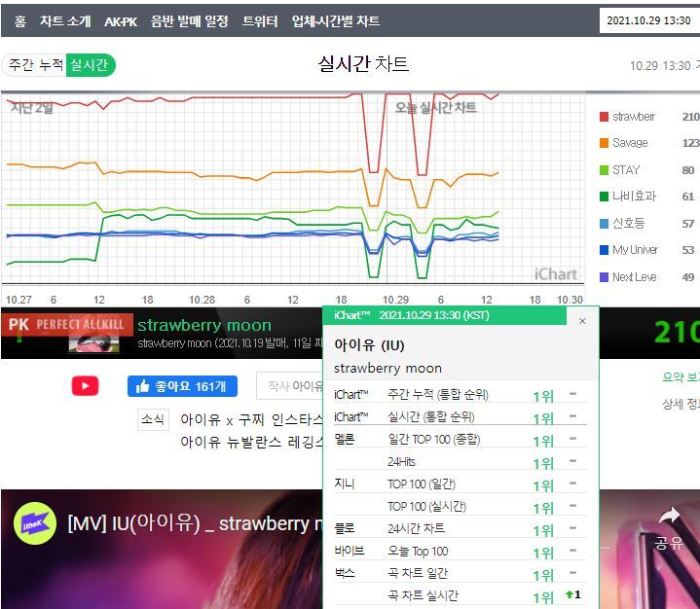Screen dimensions: 700x609
Task: Open the 트위터 menu link
Action: pyautogui.click(x=260, y=20)
